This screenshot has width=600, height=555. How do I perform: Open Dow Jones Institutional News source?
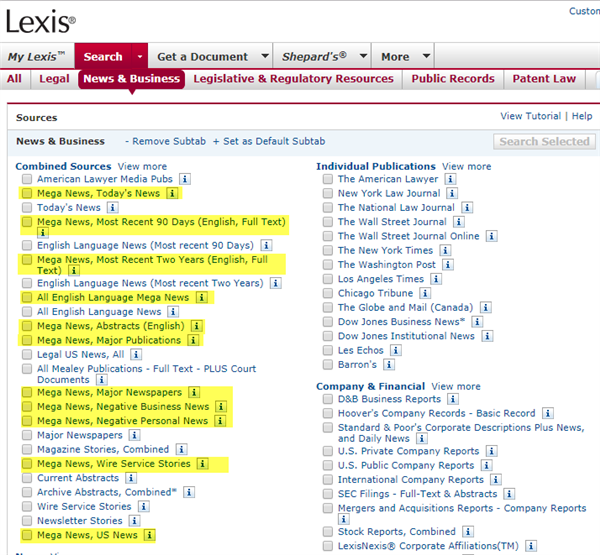406,336
